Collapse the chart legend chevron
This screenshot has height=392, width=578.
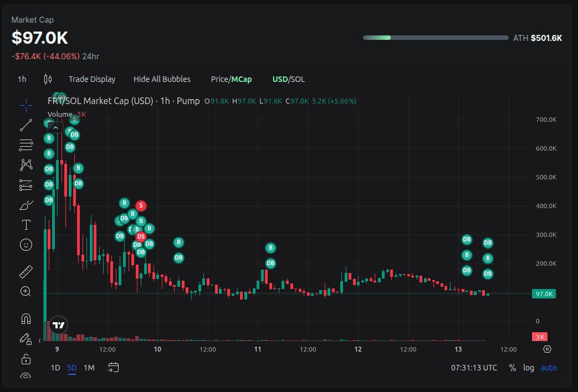pos(55,127)
